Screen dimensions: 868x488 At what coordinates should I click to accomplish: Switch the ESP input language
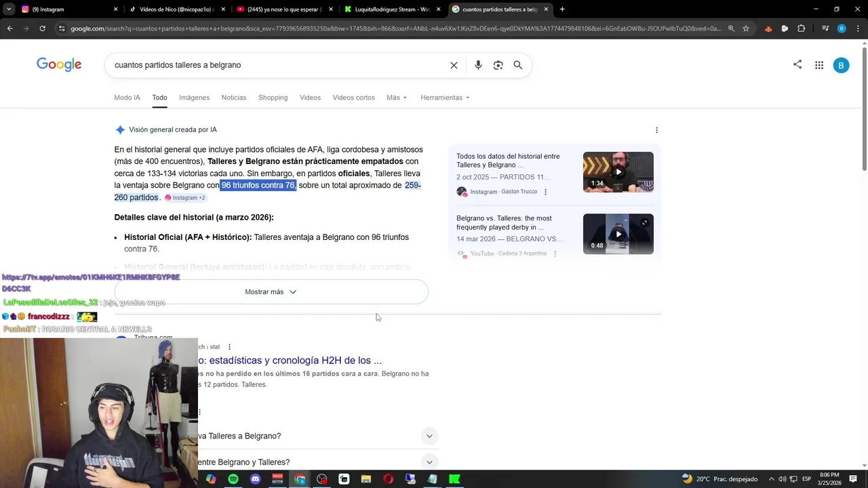(806, 479)
